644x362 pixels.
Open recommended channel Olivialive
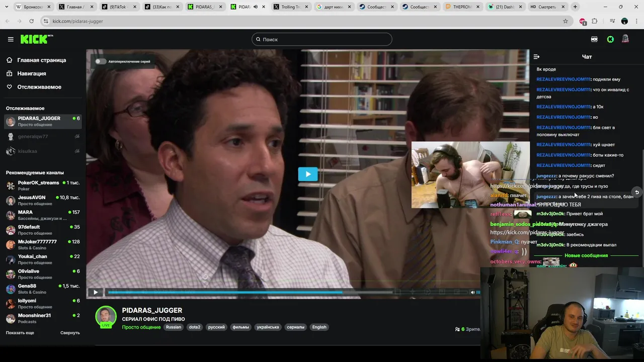pyautogui.click(x=43, y=274)
